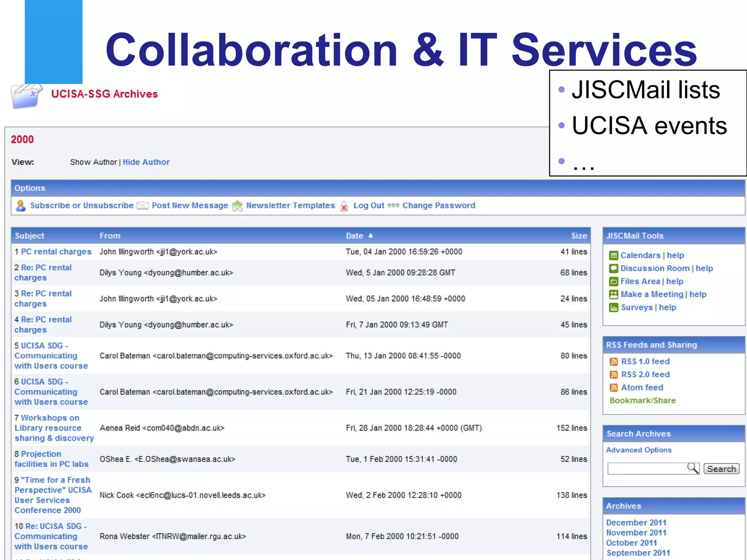Screen dimensions: 747x560
Task: Open message 2 Re: PC rental charges
Action: point(43,273)
